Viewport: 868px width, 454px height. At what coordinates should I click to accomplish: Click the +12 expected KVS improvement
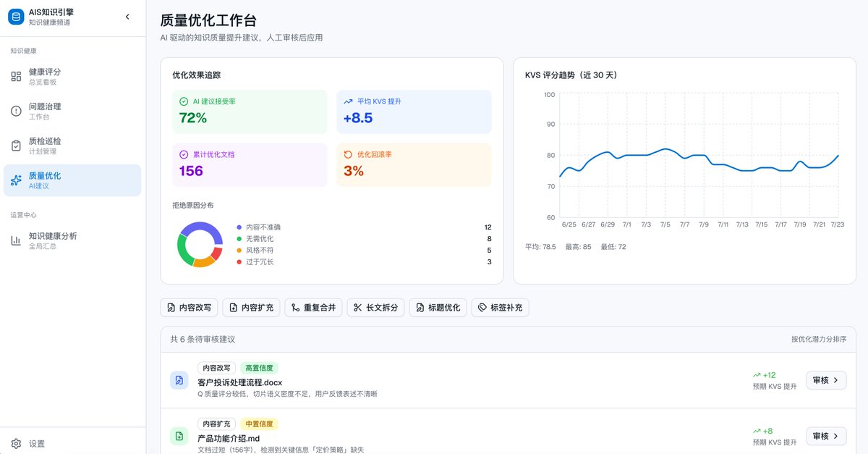(764, 375)
